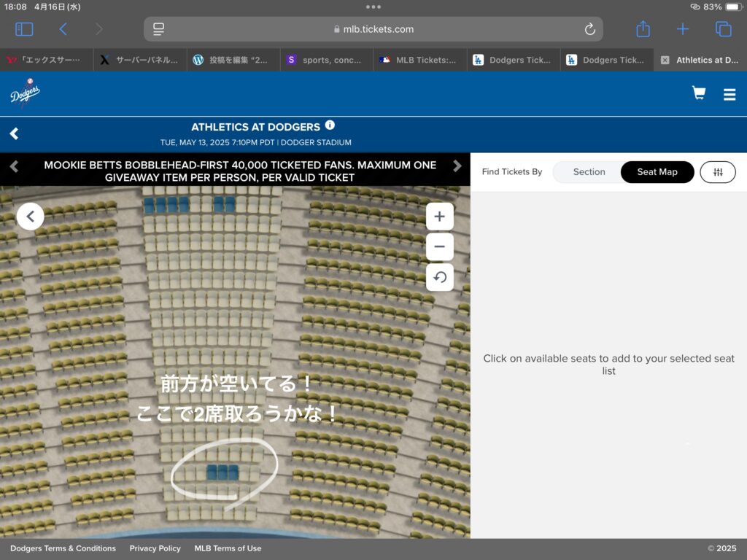Switch to the 投稿を編集 tab
Viewport: 747px width, 560px height.
coord(233,60)
